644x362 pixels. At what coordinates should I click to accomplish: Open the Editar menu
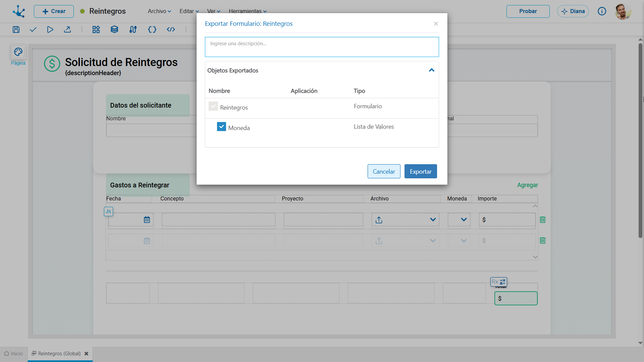click(189, 11)
